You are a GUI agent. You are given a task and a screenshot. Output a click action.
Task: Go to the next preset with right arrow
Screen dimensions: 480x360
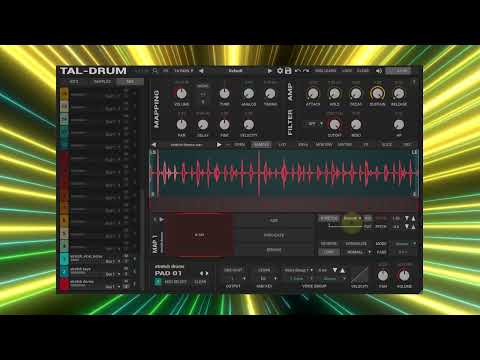click(270, 71)
